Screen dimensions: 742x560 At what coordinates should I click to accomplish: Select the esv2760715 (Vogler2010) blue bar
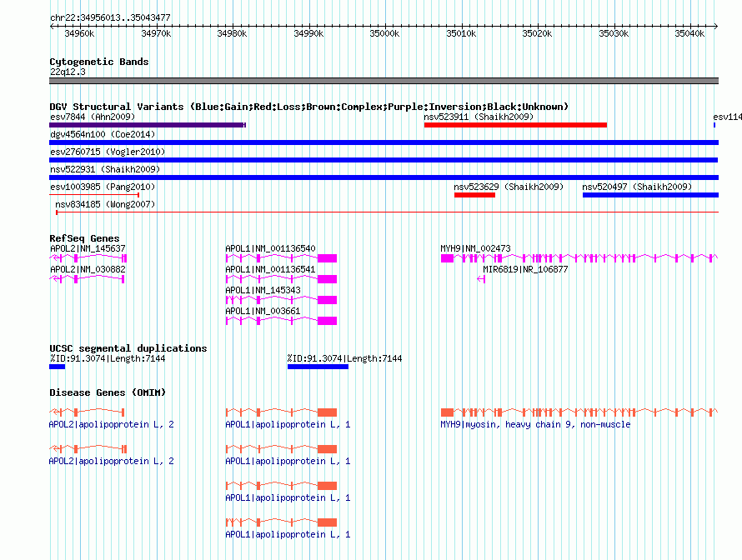click(384, 160)
